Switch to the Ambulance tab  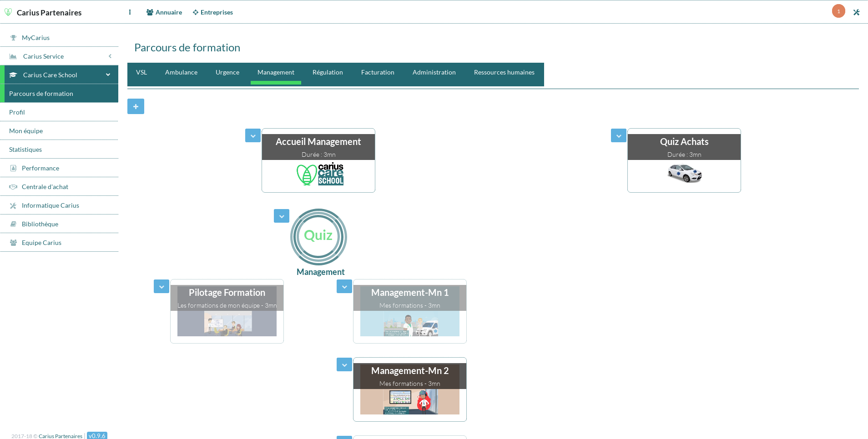point(181,73)
